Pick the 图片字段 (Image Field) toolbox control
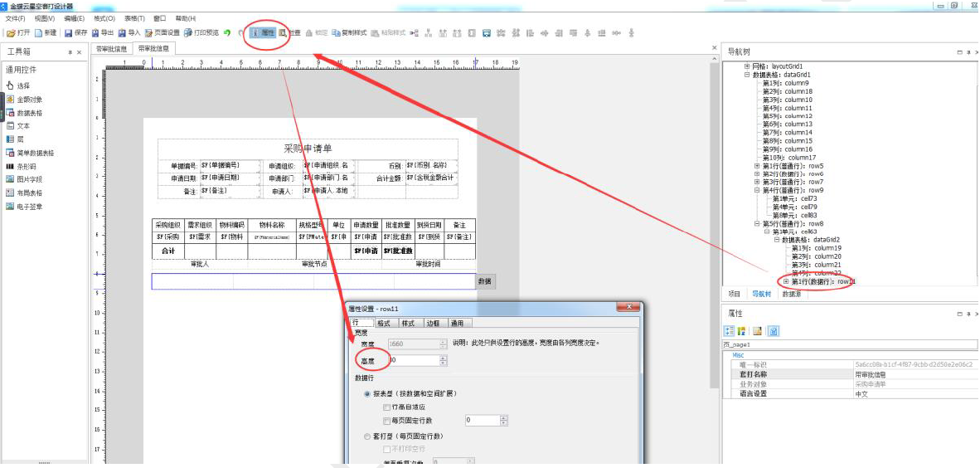This screenshot has width=980, height=468. (28, 179)
